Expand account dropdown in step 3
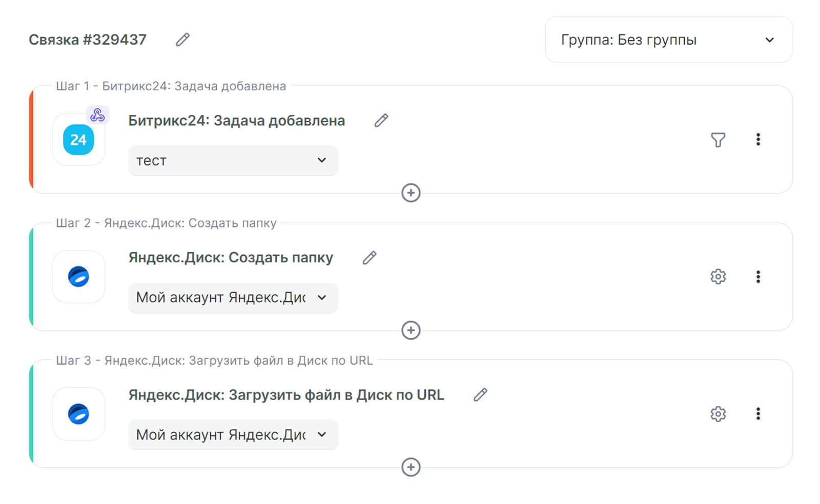This screenshot has height=504, width=820. coord(233,435)
